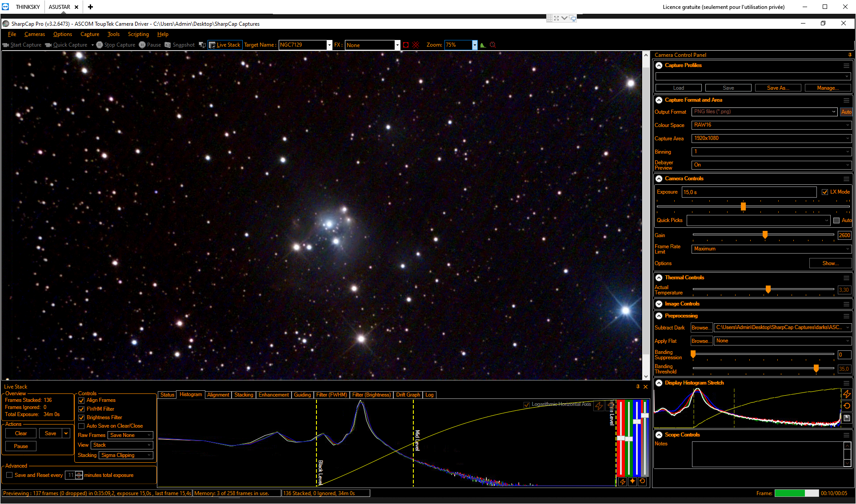
Task: Open the Stacking Sigma Clipping dropdown
Action: click(126, 455)
